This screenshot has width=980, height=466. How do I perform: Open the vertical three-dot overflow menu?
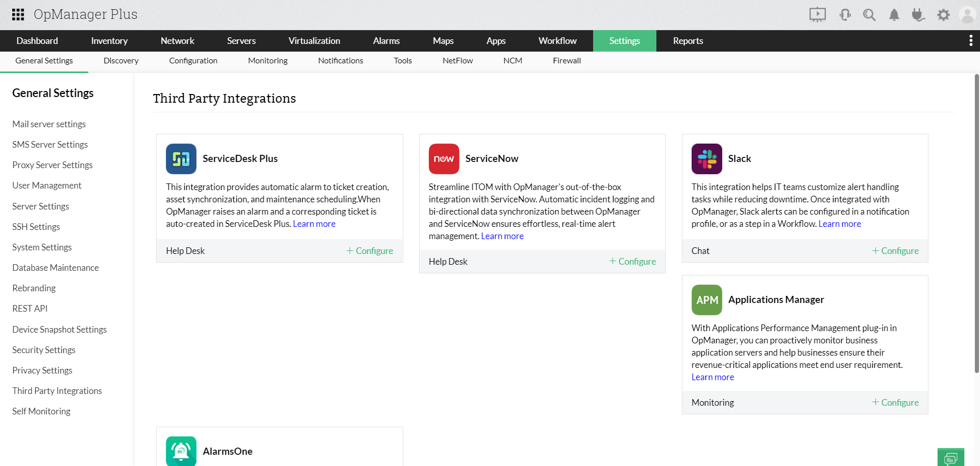tap(971, 40)
